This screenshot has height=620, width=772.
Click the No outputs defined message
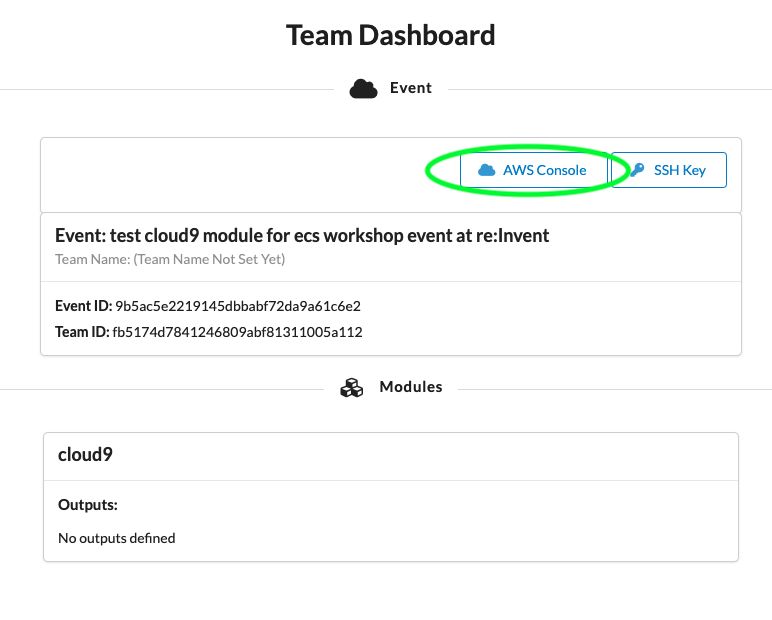click(117, 538)
